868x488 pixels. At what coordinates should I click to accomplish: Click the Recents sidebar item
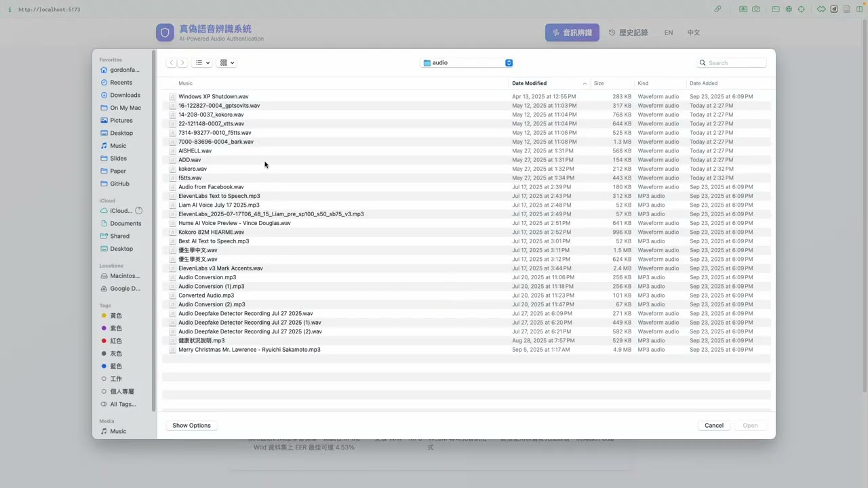coord(121,83)
